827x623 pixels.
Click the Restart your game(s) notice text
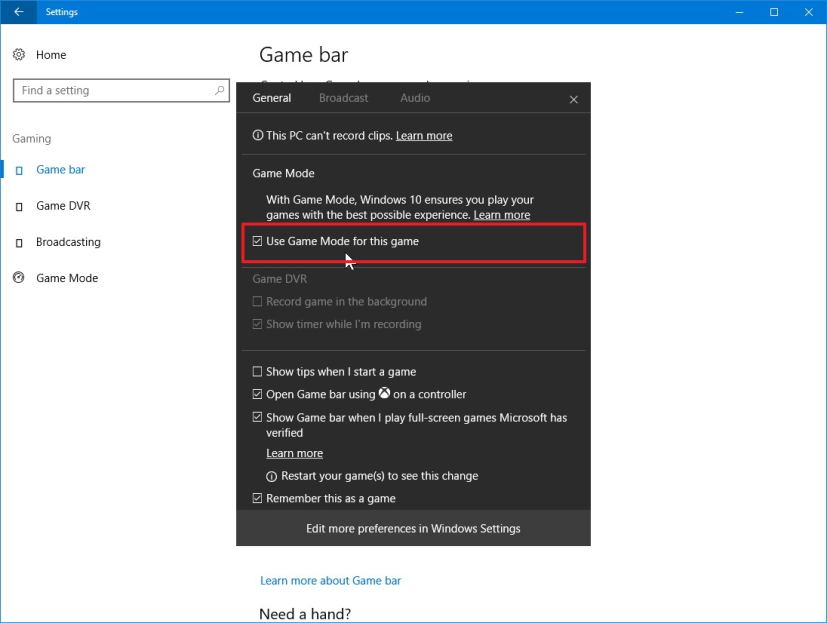380,476
